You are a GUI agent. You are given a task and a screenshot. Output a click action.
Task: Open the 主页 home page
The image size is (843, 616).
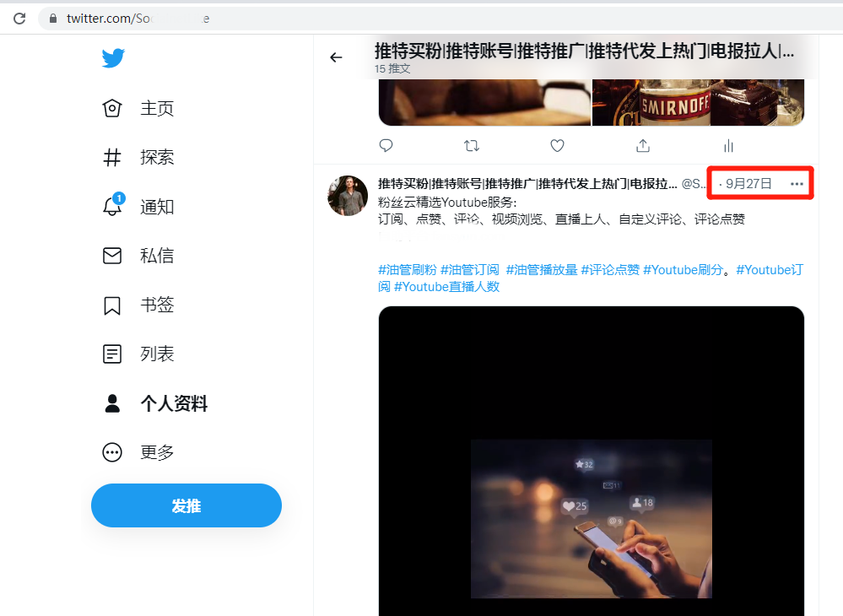pyautogui.click(x=138, y=108)
